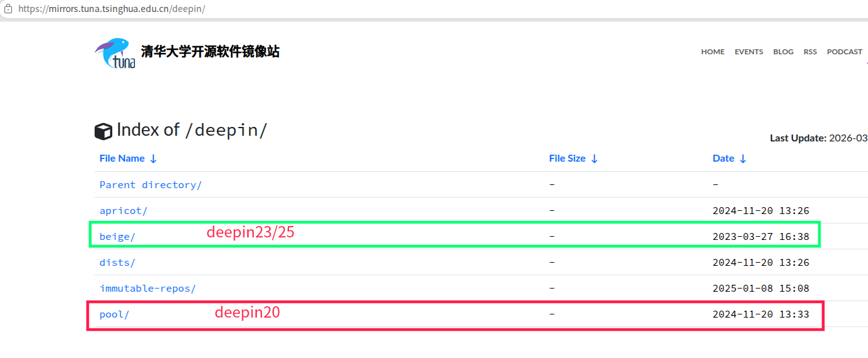Image resolution: width=868 pixels, height=358 pixels.
Task: Go to Parent directory
Action: tap(151, 185)
